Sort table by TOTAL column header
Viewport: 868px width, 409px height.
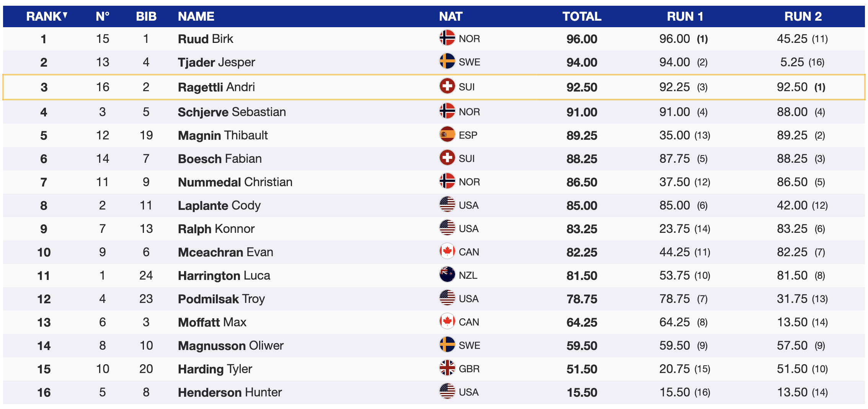pyautogui.click(x=581, y=16)
